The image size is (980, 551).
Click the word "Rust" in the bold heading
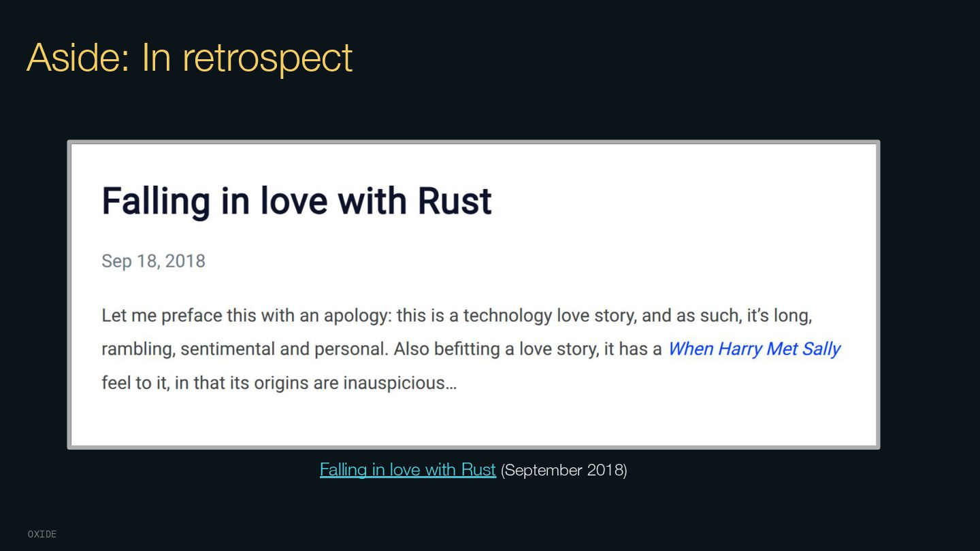pos(455,201)
